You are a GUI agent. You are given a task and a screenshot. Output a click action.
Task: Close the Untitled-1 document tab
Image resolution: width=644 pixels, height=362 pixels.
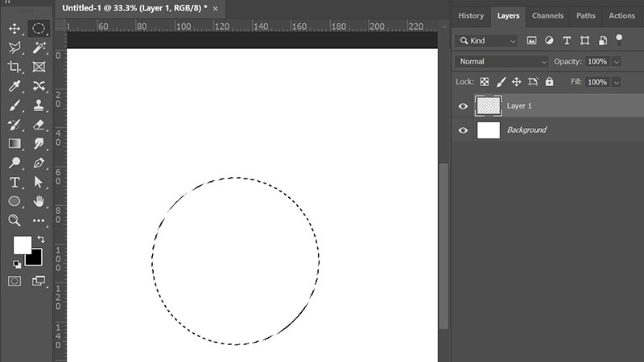pyautogui.click(x=216, y=9)
